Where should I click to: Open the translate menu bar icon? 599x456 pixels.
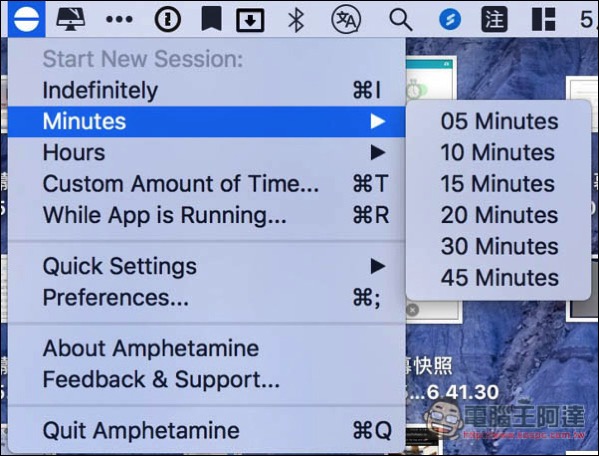pyautogui.click(x=346, y=19)
